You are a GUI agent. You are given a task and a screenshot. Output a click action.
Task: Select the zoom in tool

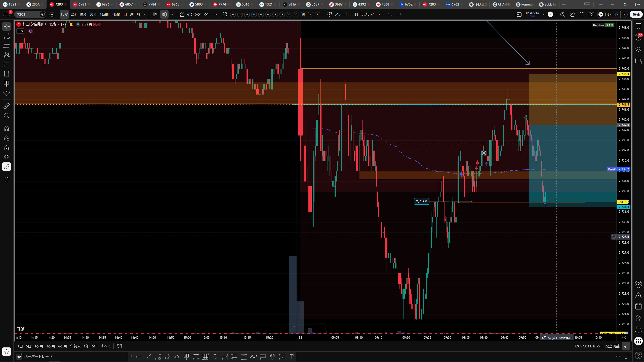click(x=7, y=116)
